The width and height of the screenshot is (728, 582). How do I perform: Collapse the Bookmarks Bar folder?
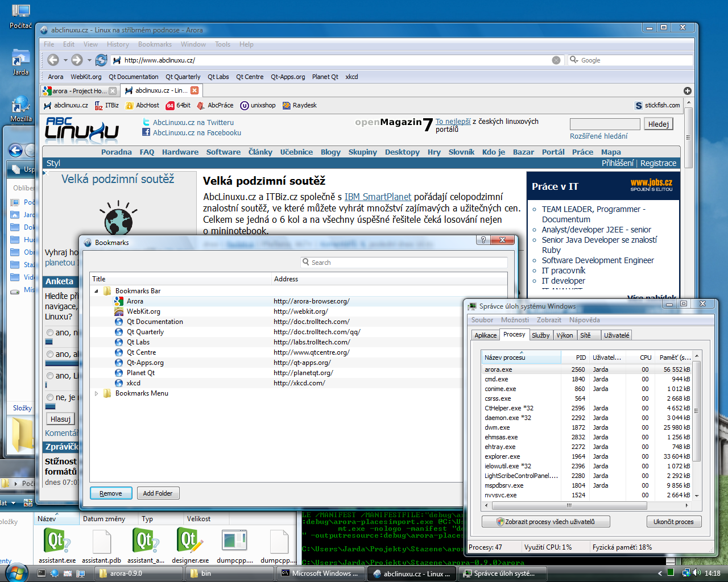96,291
